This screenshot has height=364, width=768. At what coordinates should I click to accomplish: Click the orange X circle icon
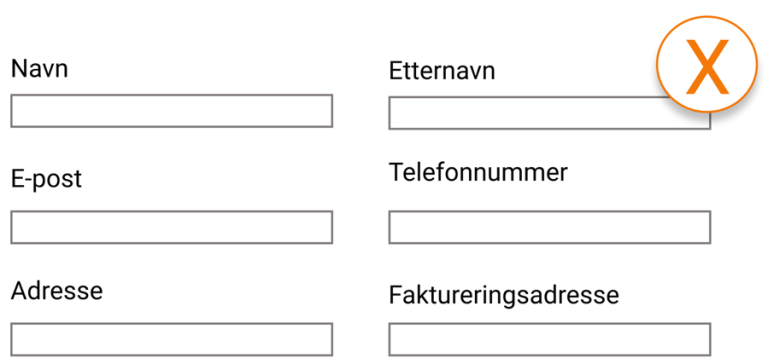(x=707, y=64)
